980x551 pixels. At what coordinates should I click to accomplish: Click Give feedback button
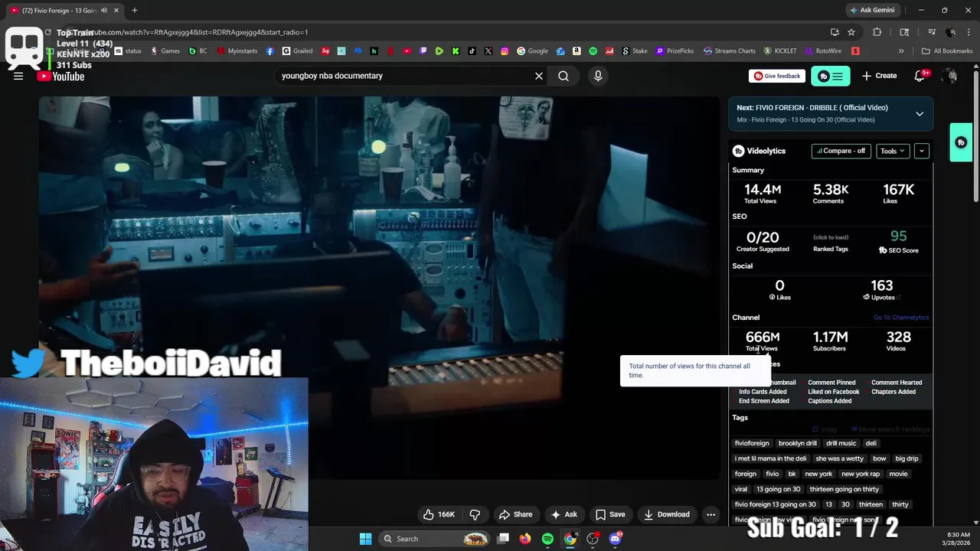coord(776,76)
